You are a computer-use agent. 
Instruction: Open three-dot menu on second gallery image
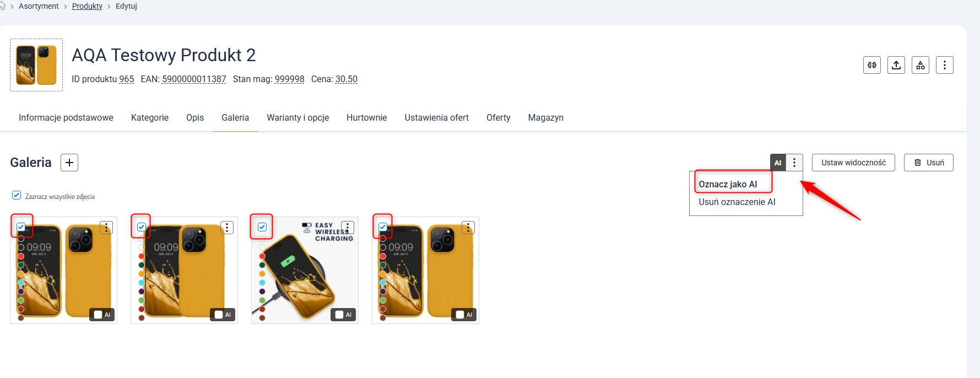coord(227,228)
